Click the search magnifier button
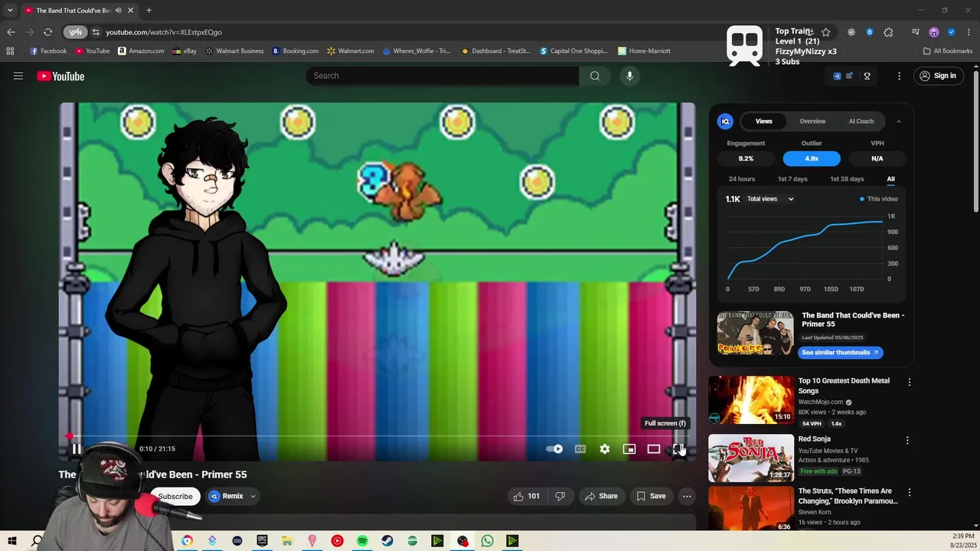The width and height of the screenshot is (980, 551). coord(595,76)
